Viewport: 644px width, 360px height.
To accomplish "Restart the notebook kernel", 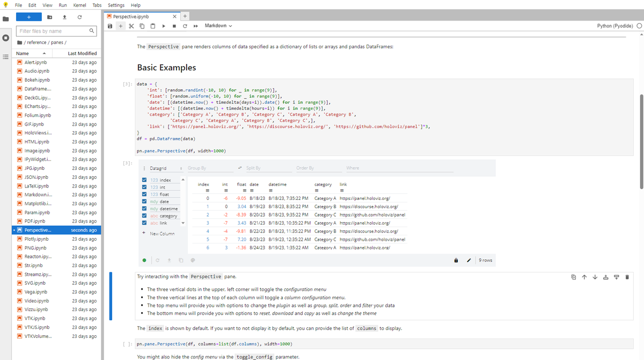I will (x=184, y=25).
